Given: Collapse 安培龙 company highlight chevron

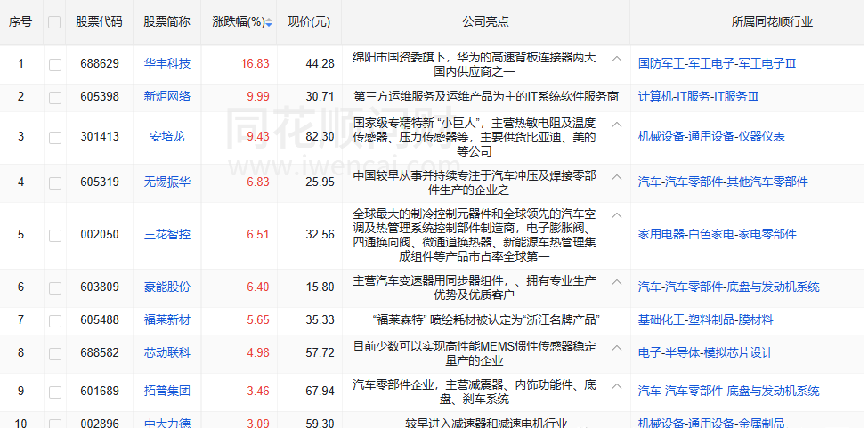Looking at the screenshot, I should [x=617, y=125].
